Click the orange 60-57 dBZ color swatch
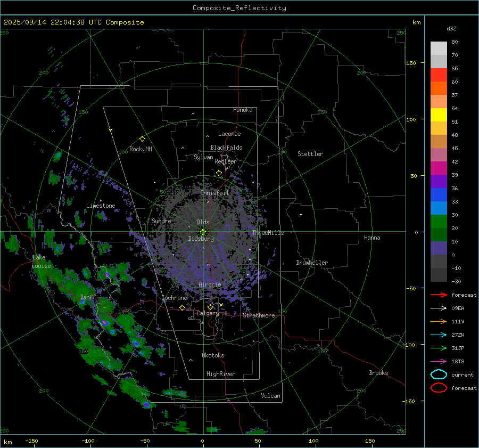Viewport: 479px width, 448px height. pyautogui.click(x=439, y=88)
